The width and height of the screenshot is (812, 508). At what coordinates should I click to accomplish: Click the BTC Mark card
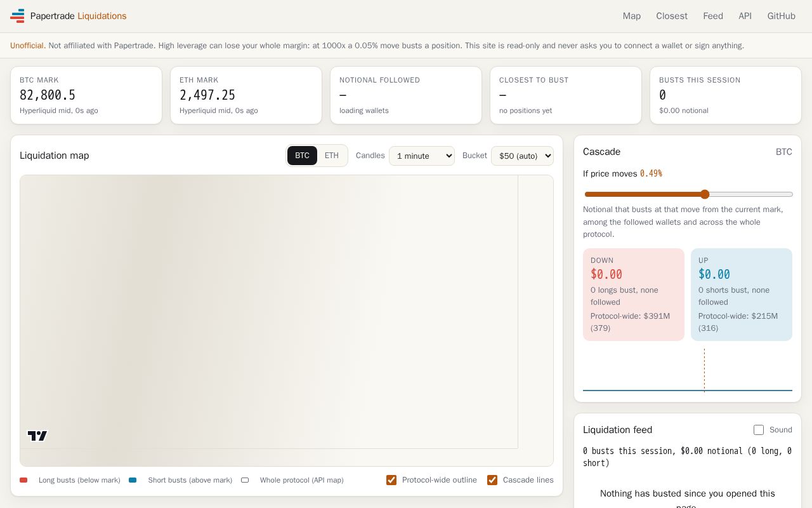86,95
